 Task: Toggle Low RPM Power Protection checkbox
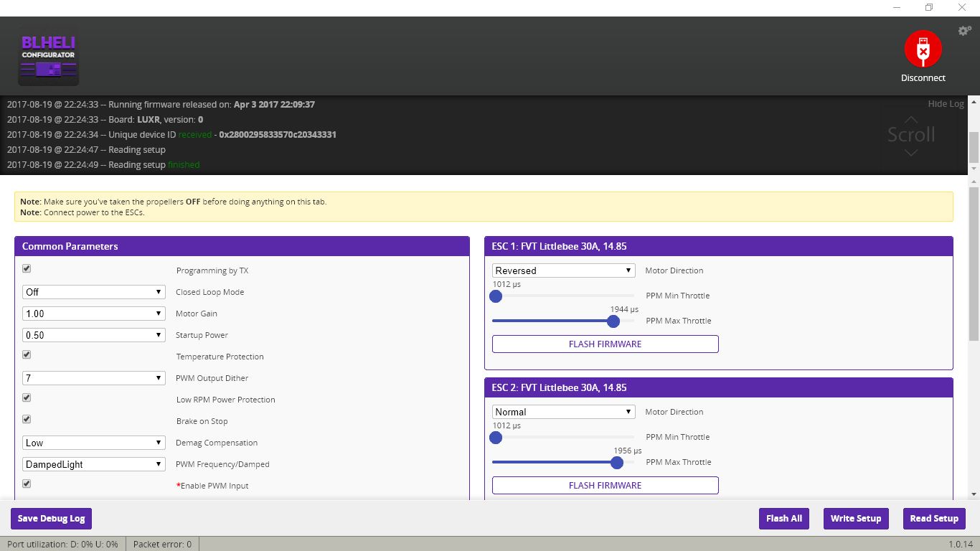27,397
